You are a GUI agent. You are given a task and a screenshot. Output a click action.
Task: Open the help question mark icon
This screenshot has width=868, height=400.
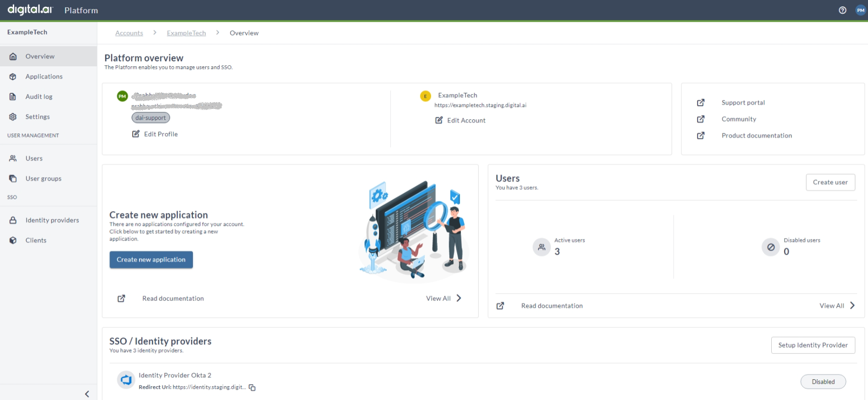(842, 10)
